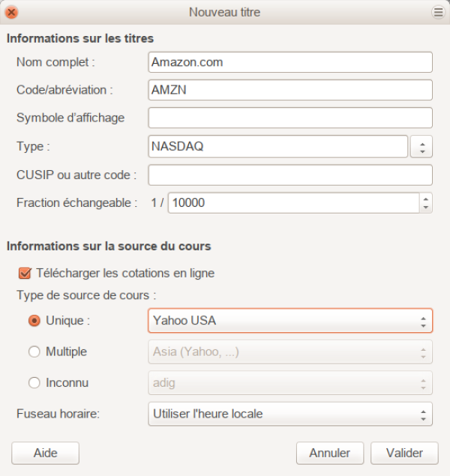Close the Nouveau titre dialog
Screen dimensions: 450x476
tap(12, 12)
